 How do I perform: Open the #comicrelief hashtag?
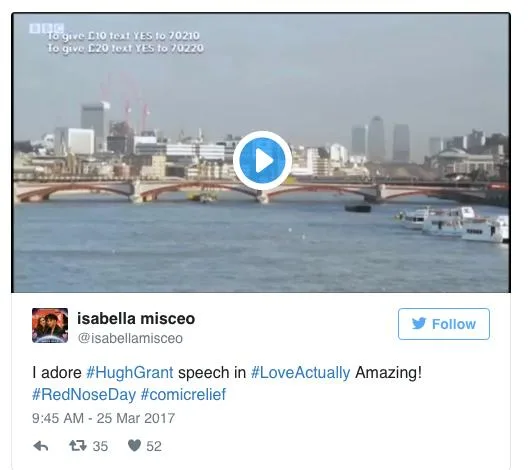[183, 394]
